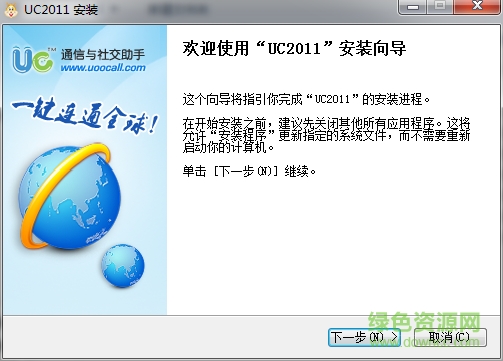This screenshot has width=503, height=361.
Task: Click the large globe image
Action: [x=69, y=196]
